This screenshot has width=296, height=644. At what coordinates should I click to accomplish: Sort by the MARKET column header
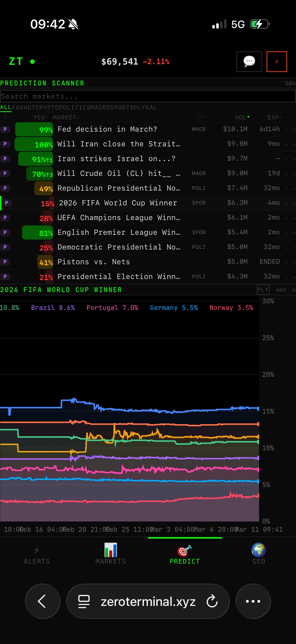pos(66,117)
